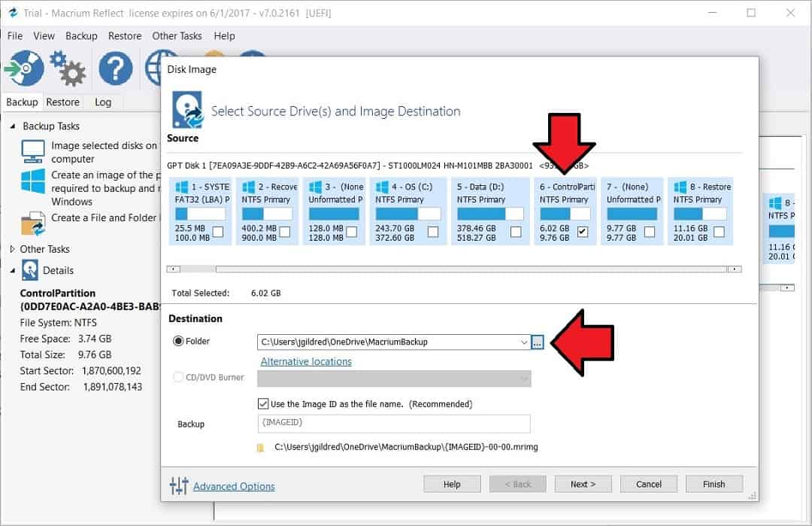Uncheck partition 6 ControlPartition checkbox
The image size is (812, 526).
point(583,232)
